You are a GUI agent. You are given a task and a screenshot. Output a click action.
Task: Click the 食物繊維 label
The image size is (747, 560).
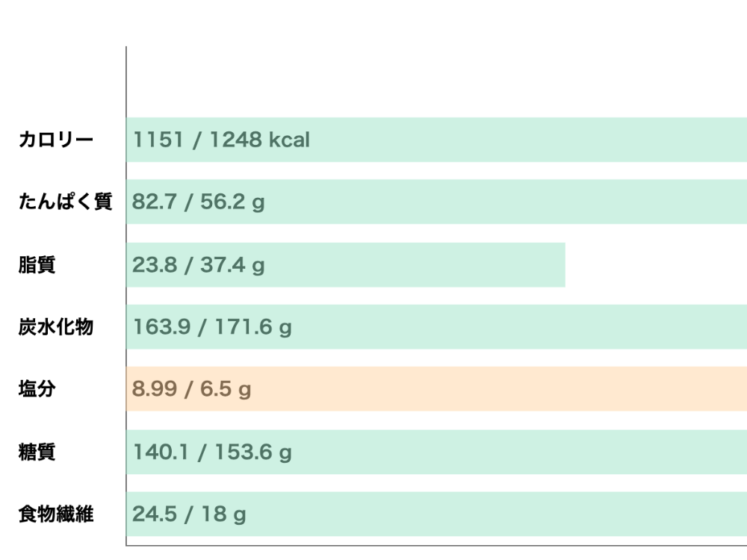click(x=56, y=514)
